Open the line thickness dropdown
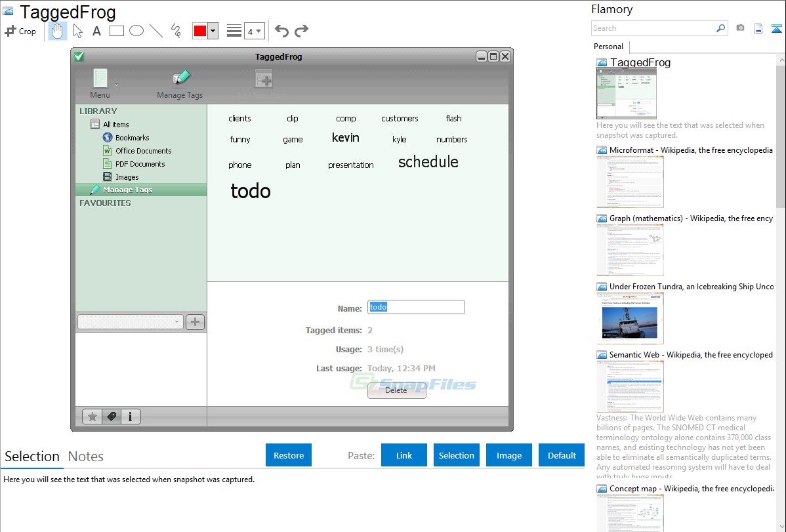 [254, 31]
